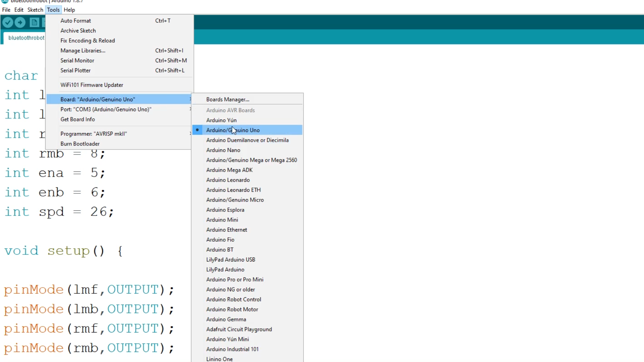644x362 pixels.
Task: Choose Auto Format from Tools menu
Action: click(x=119, y=21)
